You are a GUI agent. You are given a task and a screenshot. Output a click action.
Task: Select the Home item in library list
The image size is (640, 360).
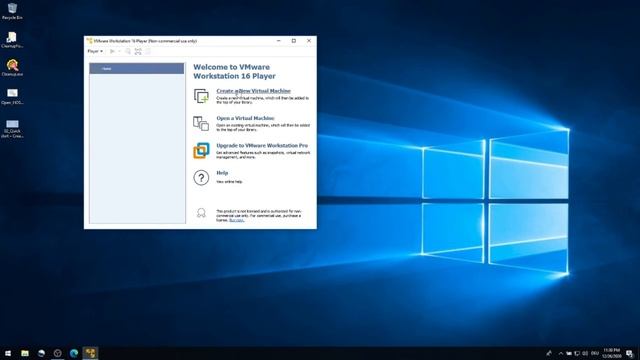click(x=137, y=69)
